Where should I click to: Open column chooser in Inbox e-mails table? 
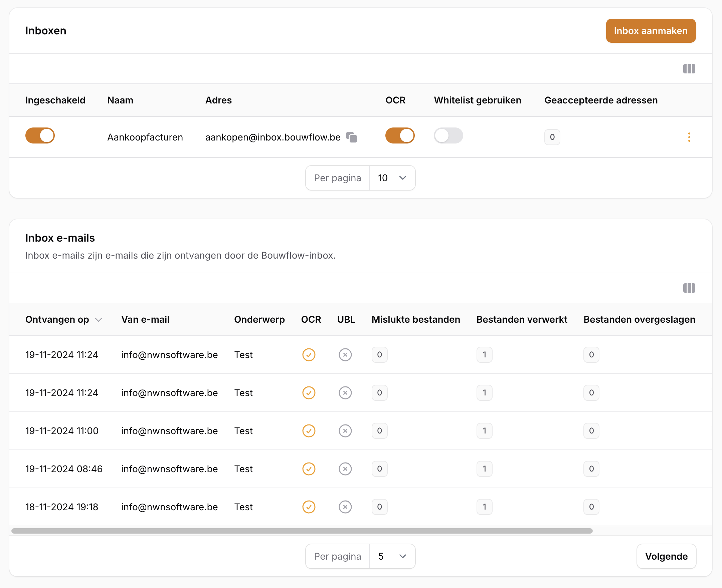(689, 288)
